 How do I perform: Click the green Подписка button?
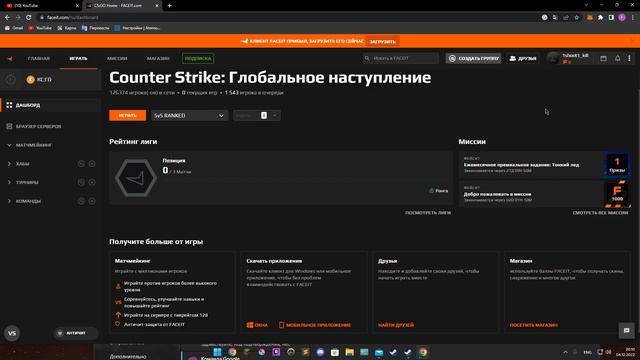(x=198, y=58)
